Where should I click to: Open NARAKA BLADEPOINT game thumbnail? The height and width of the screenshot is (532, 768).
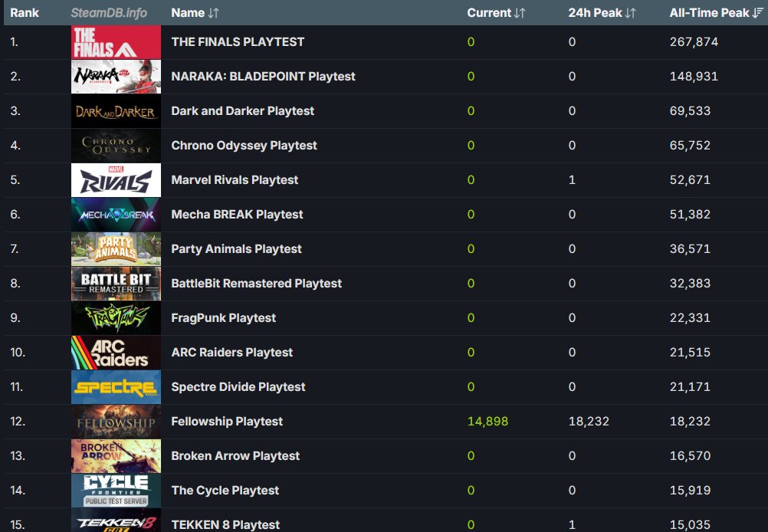[116, 77]
